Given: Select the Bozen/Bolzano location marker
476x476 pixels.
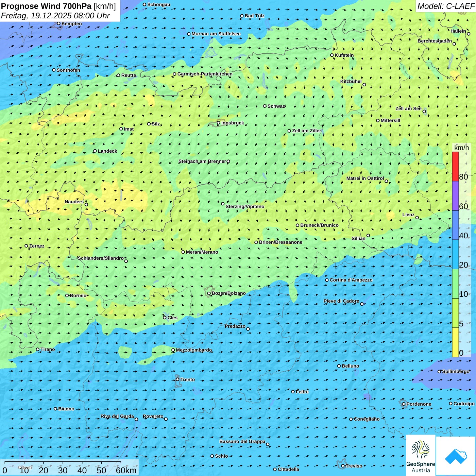Looking at the screenshot, I should point(209,293).
